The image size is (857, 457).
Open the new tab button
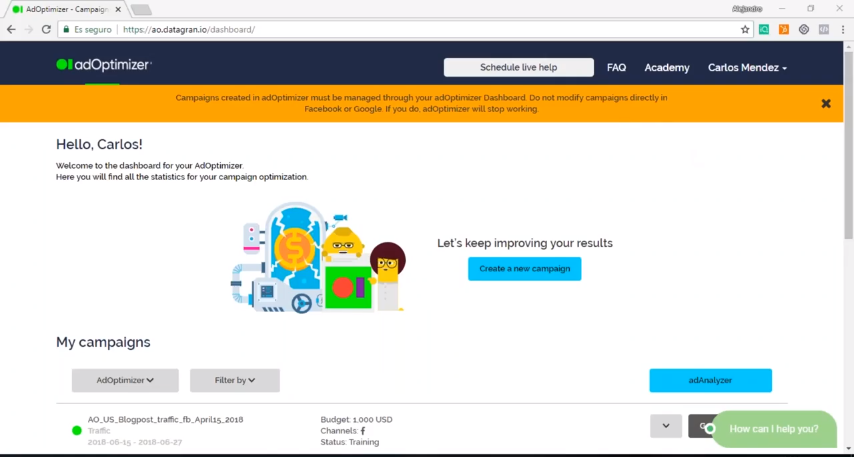(142, 10)
